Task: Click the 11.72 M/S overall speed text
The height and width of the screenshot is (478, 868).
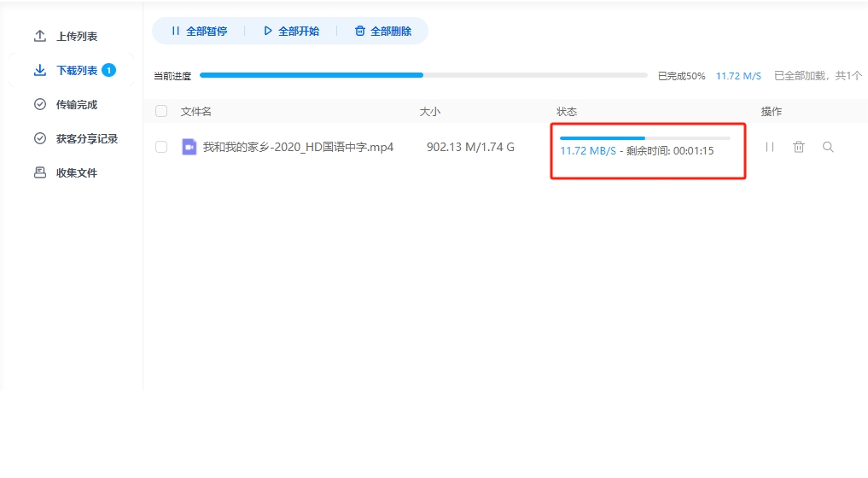Action: point(738,76)
